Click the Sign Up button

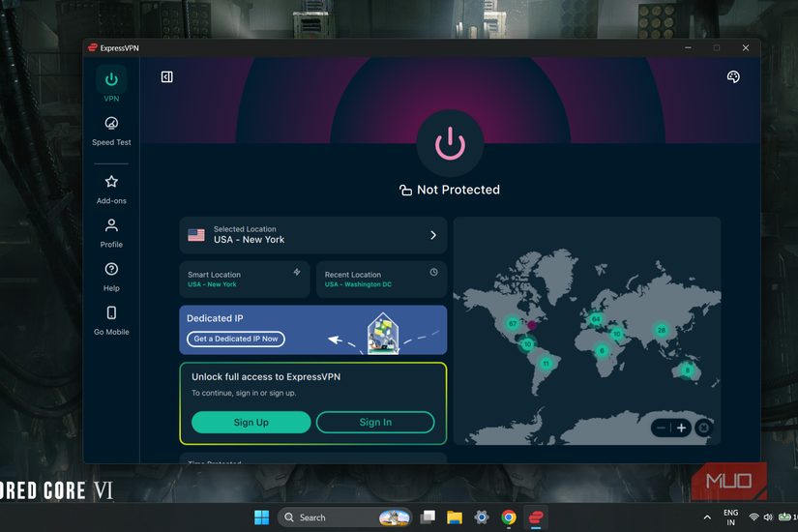251,422
